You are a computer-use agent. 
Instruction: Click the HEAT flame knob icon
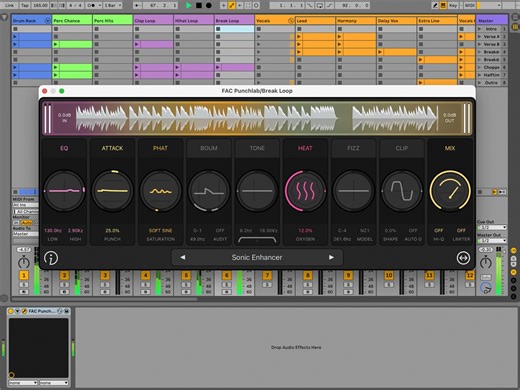click(305, 191)
